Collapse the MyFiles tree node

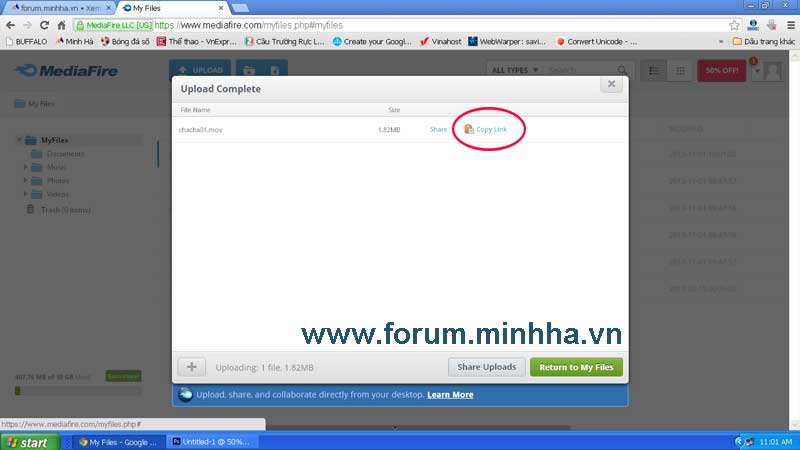coord(19,139)
